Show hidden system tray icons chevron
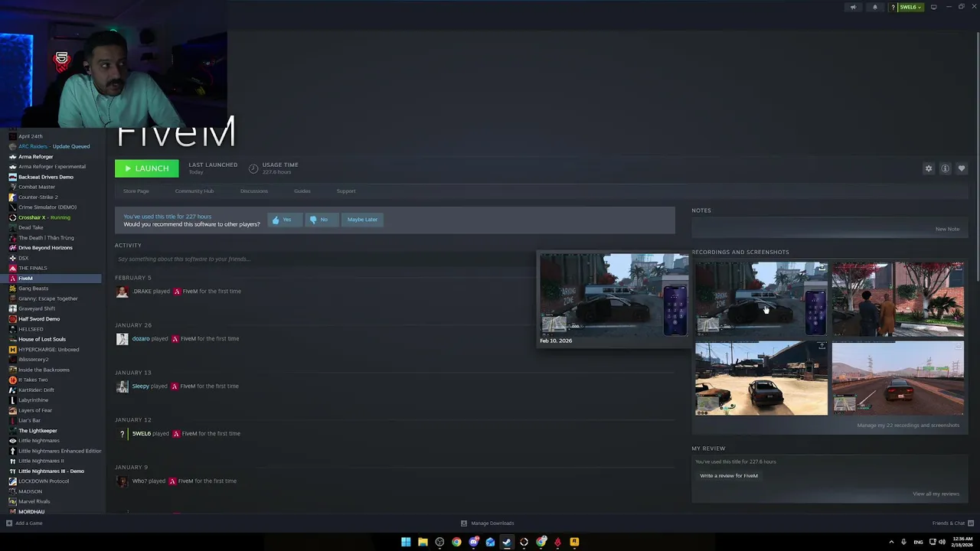 coord(891,542)
